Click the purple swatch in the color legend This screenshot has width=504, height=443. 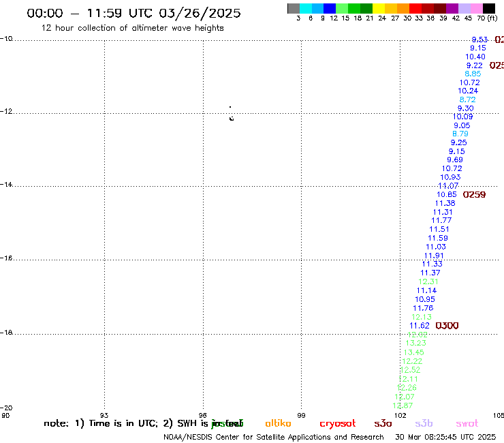[x=452, y=8]
